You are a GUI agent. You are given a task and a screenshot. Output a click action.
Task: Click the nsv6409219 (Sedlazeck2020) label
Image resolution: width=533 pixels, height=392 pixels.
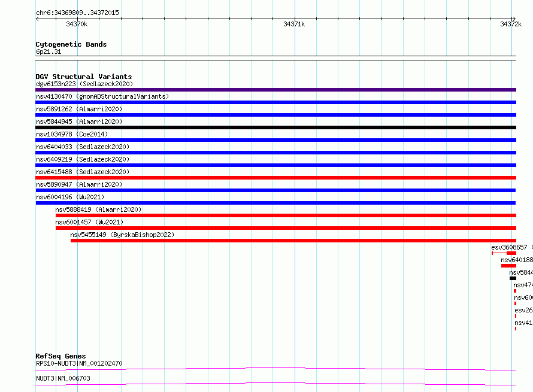pyautogui.click(x=83, y=159)
